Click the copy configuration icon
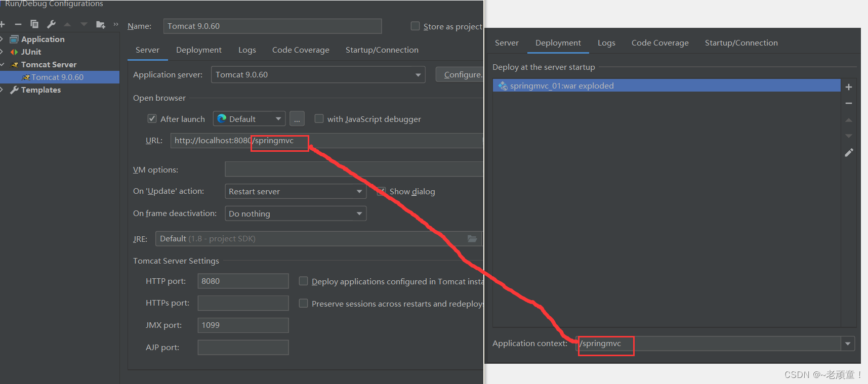The width and height of the screenshot is (868, 384). coord(34,24)
